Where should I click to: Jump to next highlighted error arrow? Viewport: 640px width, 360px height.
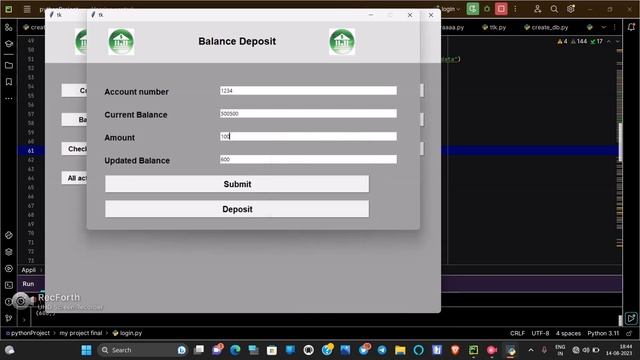click(x=618, y=41)
